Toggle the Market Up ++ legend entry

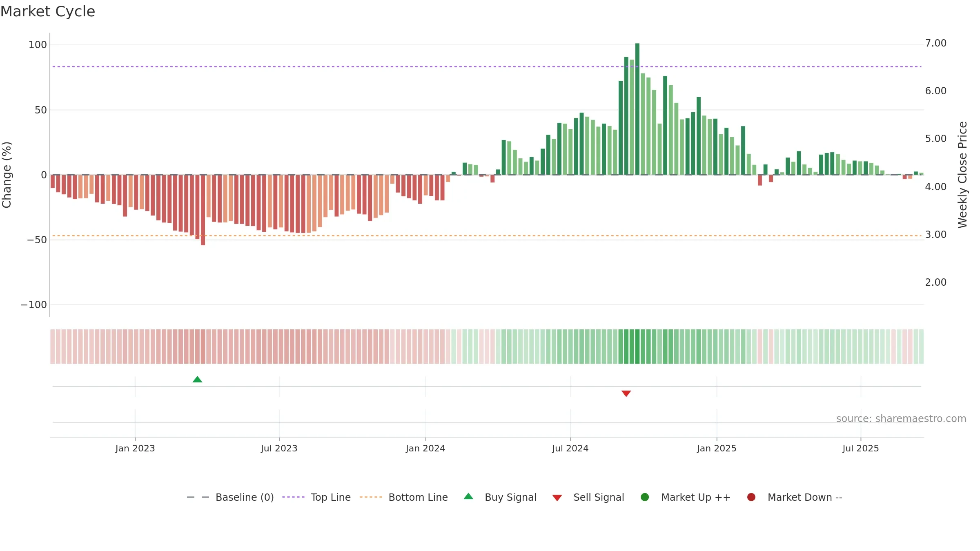tap(685, 497)
